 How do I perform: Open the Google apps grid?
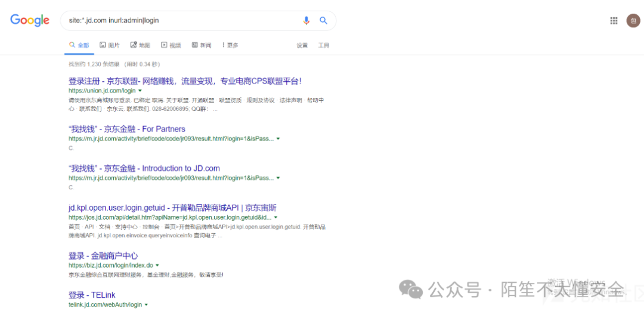tap(614, 20)
